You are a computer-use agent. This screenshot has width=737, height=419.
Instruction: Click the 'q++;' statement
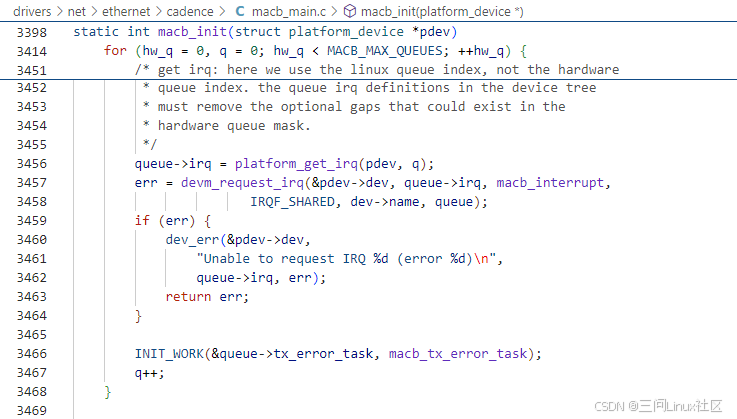click(x=149, y=373)
